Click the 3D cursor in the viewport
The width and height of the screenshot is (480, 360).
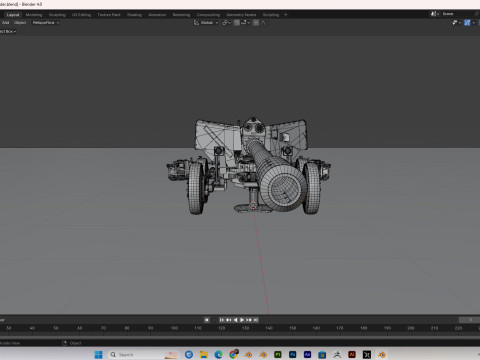point(253,205)
